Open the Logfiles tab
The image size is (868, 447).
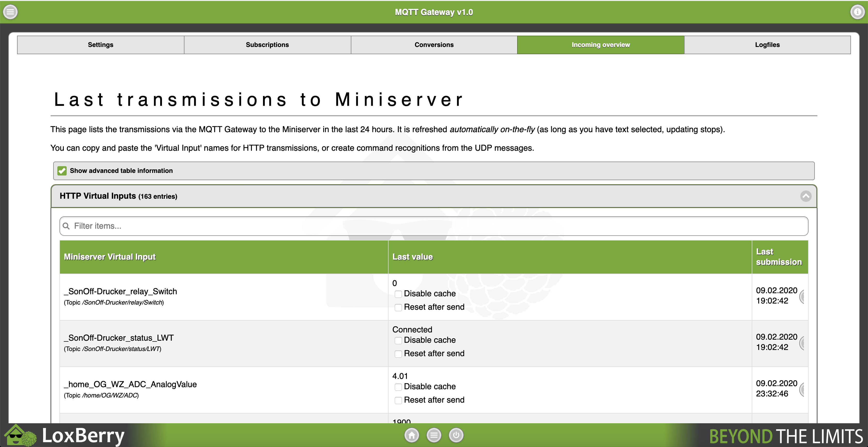[x=767, y=45]
